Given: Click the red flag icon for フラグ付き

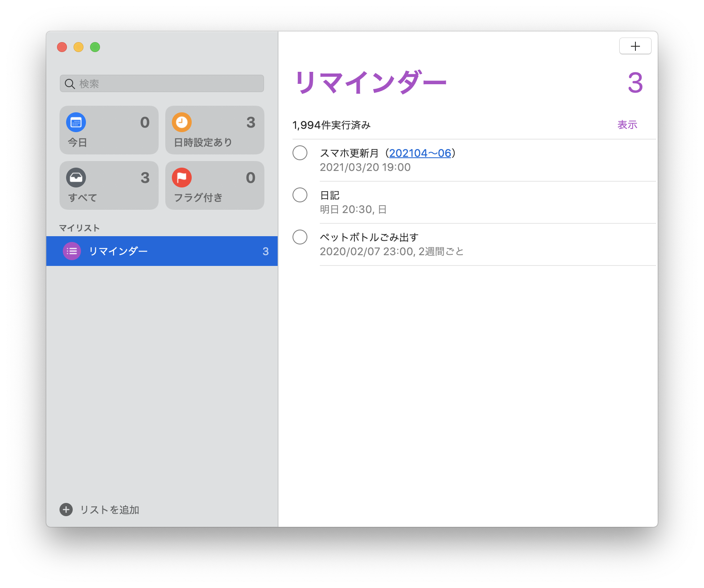Looking at the screenshot, I should pyautogui.click(x=182, y=178).
